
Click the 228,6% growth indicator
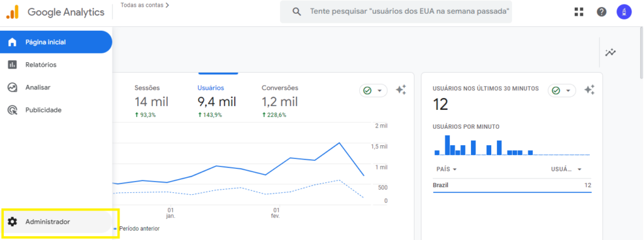274,115
